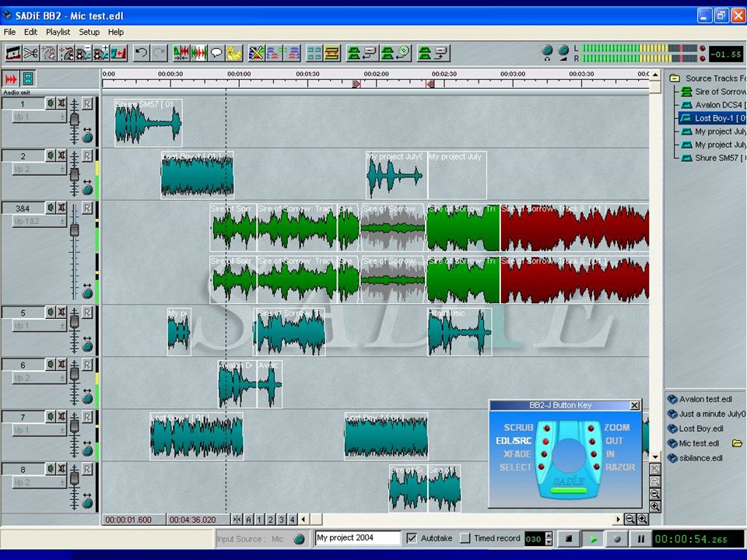Click the compress waveform arrows toolbar icon
747x560 pixels.
click(181, 53)
